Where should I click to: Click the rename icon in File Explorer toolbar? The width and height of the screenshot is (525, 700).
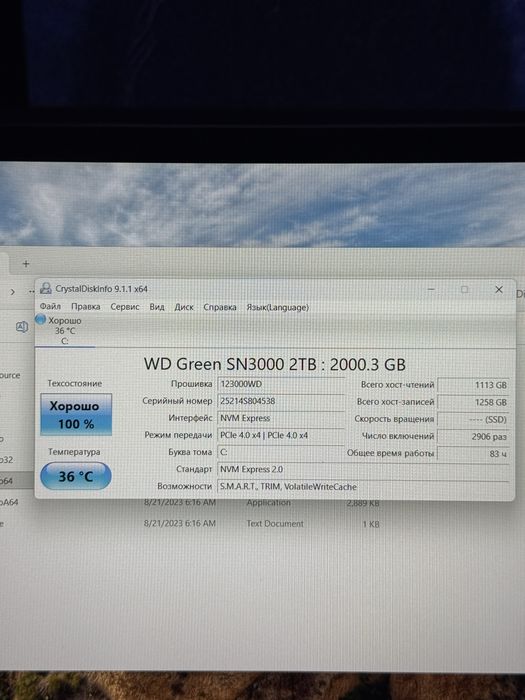coord(21,327)
